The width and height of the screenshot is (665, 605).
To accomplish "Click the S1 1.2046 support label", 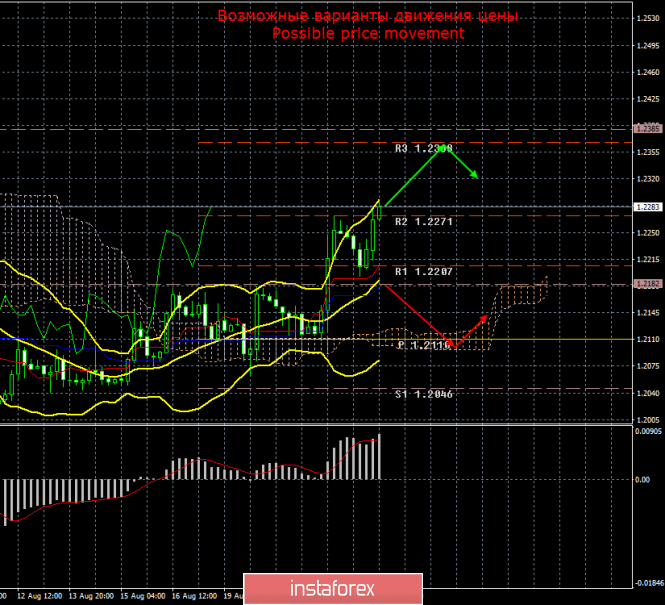I will (x=424, y=394).
